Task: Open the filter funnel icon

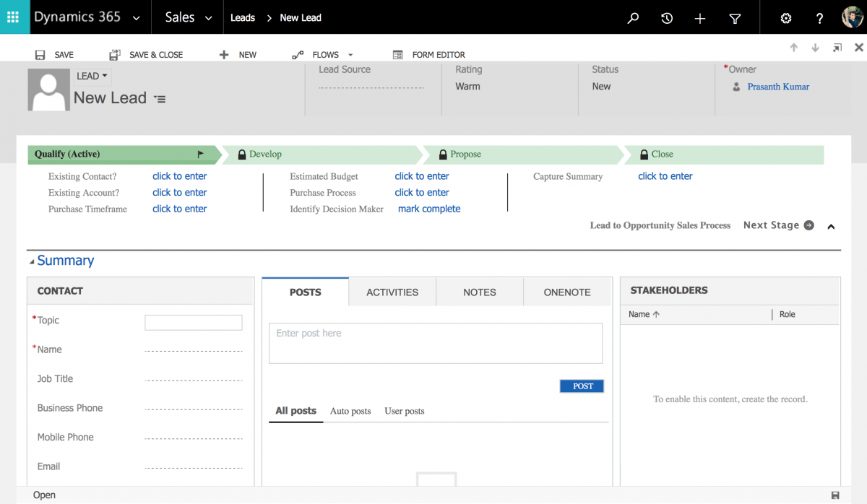Action: click(x=734, y=17)
